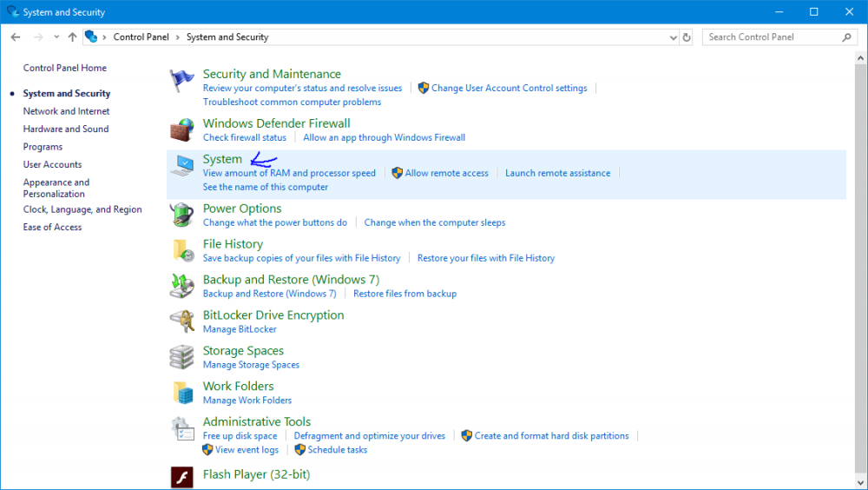This screenshot has height=490, width=868.
Task: Open Clock, Language, and Region category
Action: point(82,209)
